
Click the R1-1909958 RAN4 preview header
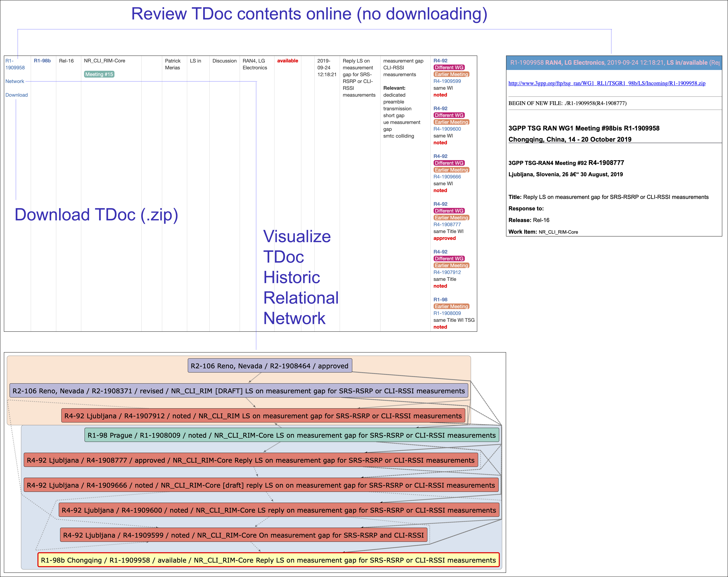pyautogui.click(x=614, y=63)
